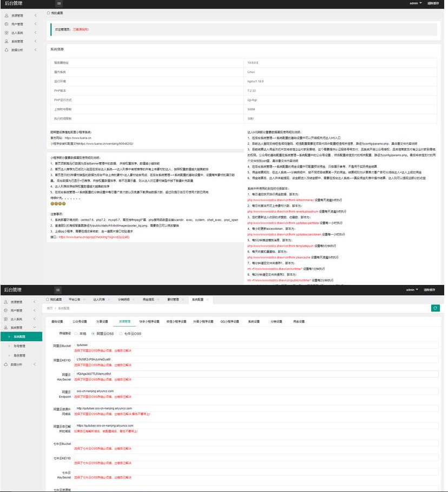Close the 分销明细 tab with its X
The image size is (448, 492).
[134, 300]
